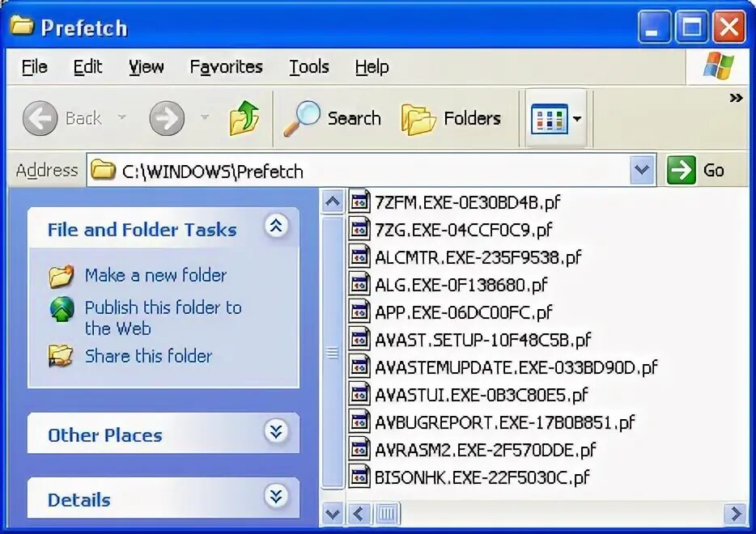Open the File menu
The height and width of the screenshot is (534, 756).
tap(34, 66)
